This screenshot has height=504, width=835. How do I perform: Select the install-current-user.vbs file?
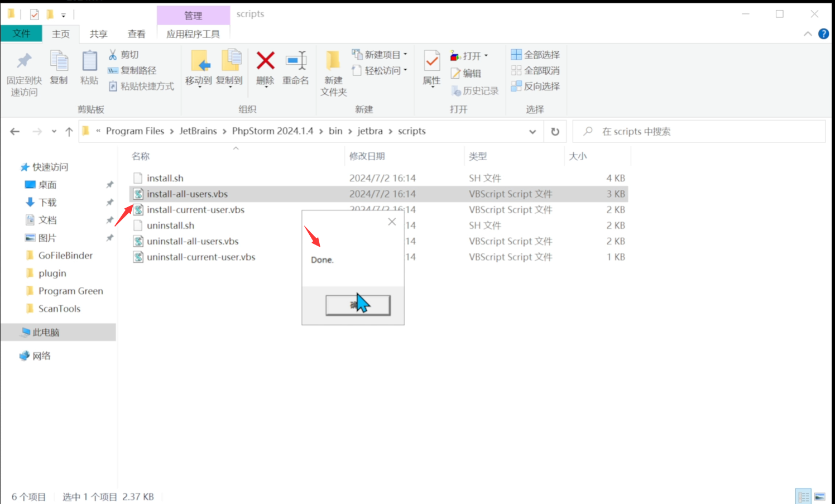(195, 210)
